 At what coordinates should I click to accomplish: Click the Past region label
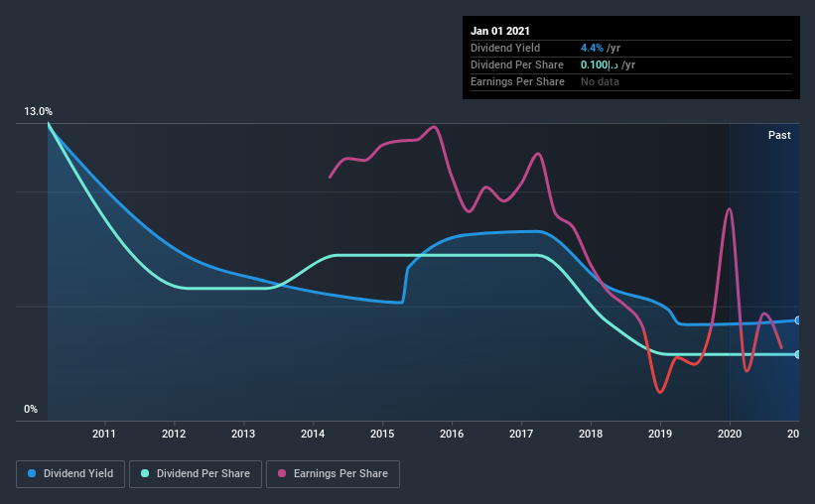tap(779, 135)
